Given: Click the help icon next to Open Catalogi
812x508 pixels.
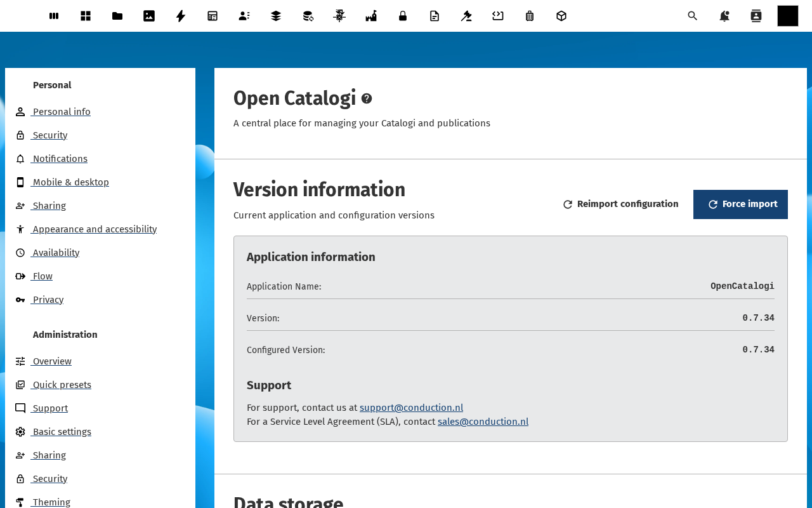Looking at the screenshot, I should 367,98.
